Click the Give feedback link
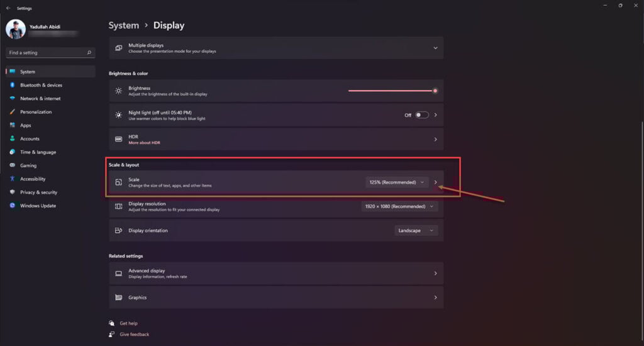The height and width of the screenshot is (346, 644). [x=135, y=335]
